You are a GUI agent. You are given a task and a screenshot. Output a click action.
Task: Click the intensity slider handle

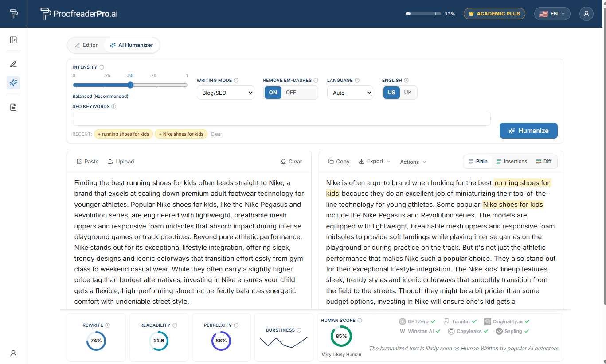point(130,85)
